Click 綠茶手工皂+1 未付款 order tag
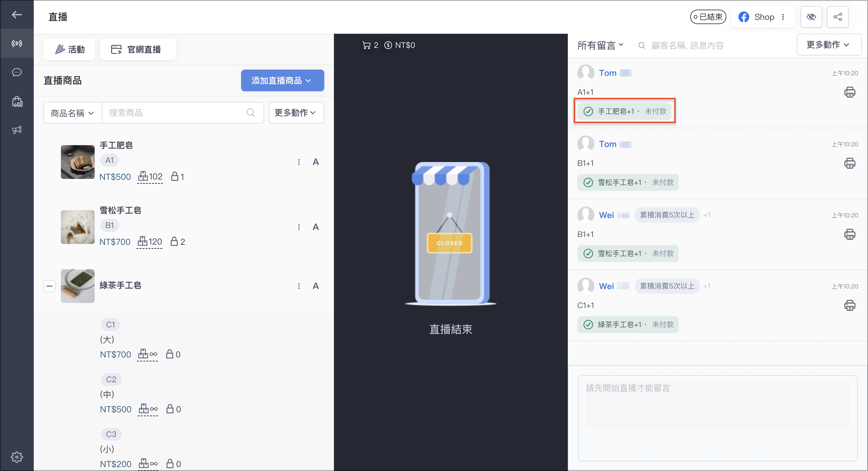The height and width of the screenshot is (471, 868). click(628, 324)
